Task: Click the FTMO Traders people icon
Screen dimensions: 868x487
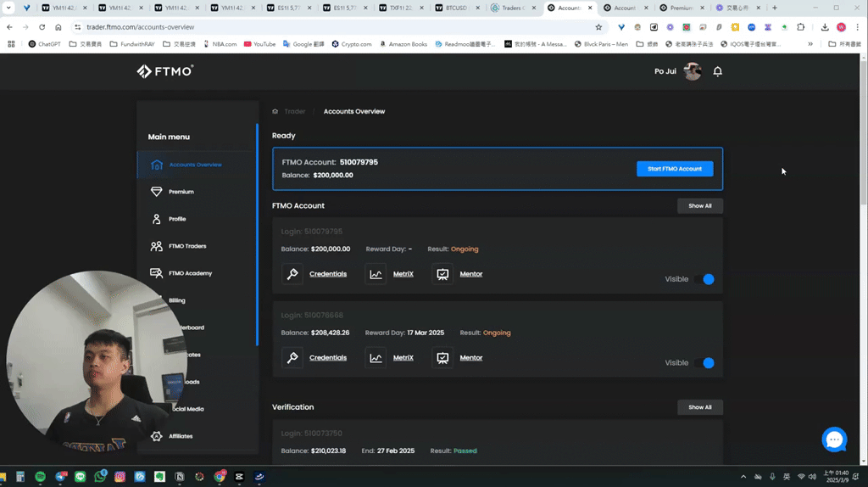Action: click(x=156, y=246)
